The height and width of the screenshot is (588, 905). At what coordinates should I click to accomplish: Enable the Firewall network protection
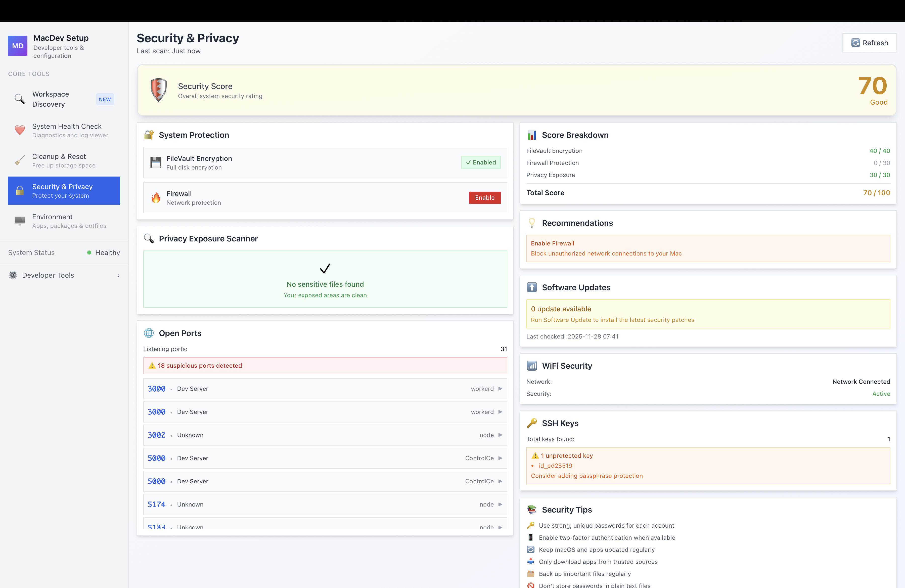click(484, 197)
